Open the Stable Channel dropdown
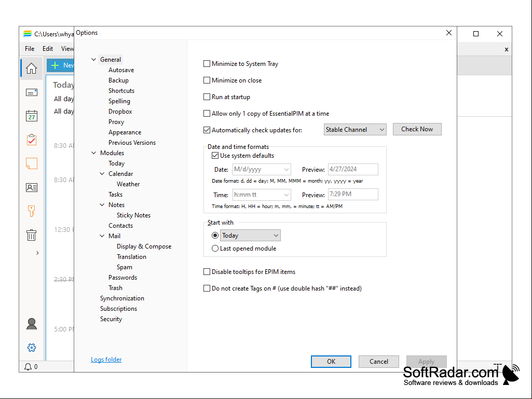 click(355, 129)
